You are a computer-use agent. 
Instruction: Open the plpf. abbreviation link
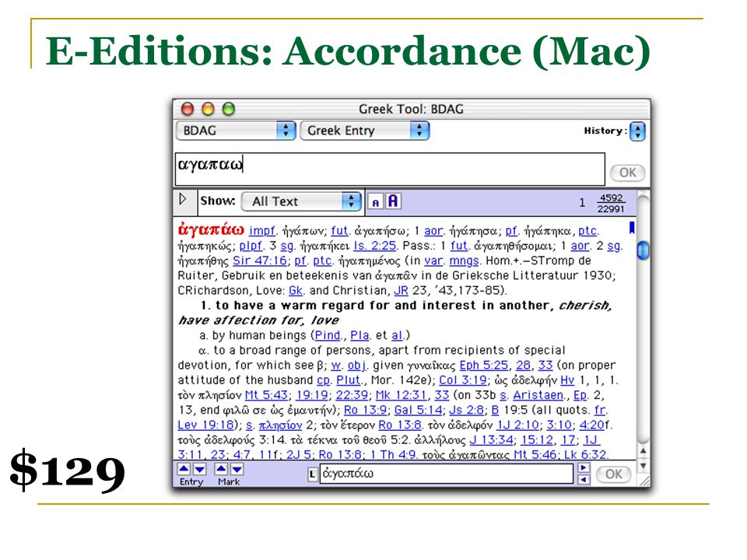(x=251, y=247)
